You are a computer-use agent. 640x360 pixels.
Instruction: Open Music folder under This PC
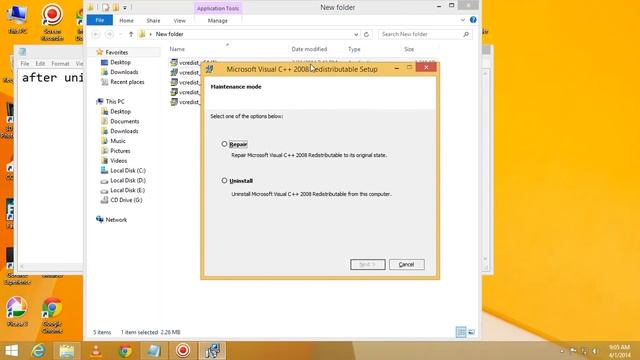point(118,141)
